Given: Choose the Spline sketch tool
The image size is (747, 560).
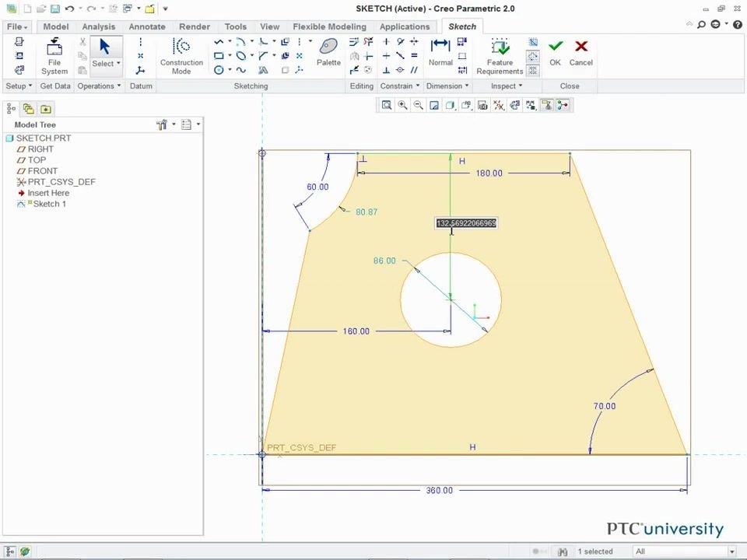Looking at the screenshot, I should [241, 70].
